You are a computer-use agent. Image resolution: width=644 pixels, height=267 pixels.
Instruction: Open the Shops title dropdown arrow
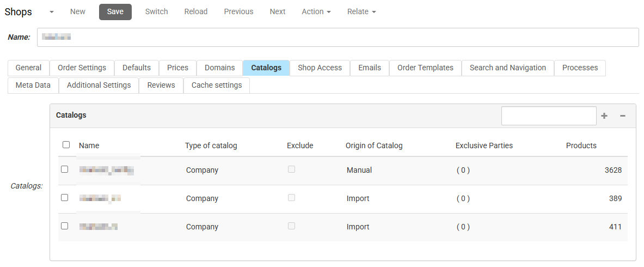pyautogui.click(x=51, y=12)
